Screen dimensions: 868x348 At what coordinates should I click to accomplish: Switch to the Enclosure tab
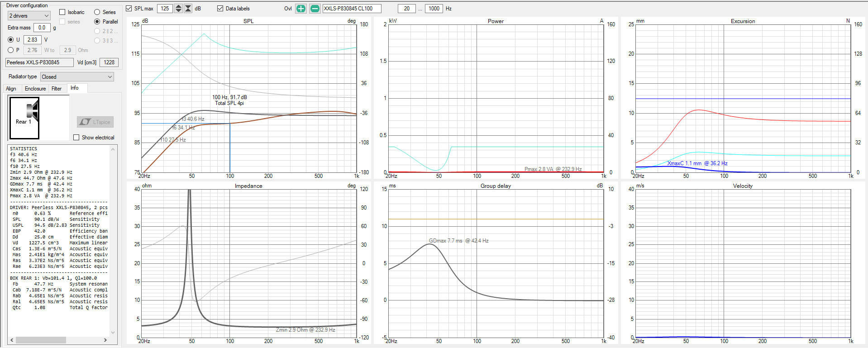pyautogui.click(x=35, y=89)
